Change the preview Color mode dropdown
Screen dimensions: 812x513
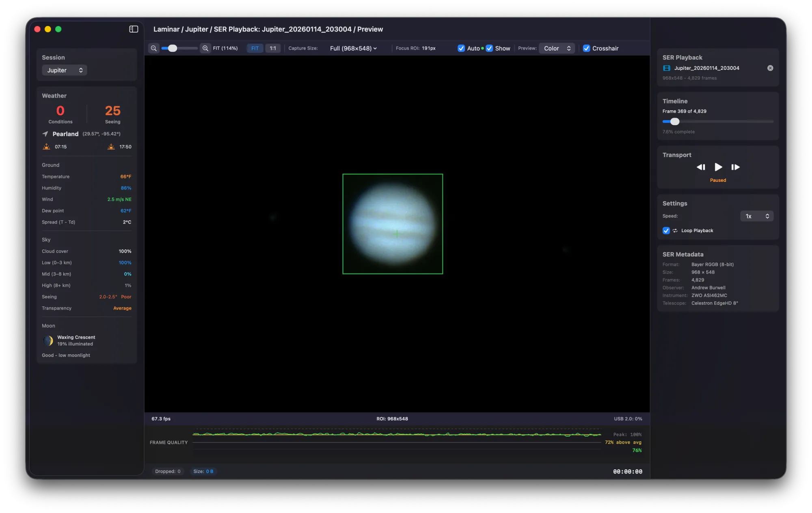click(x=557, y=48)
